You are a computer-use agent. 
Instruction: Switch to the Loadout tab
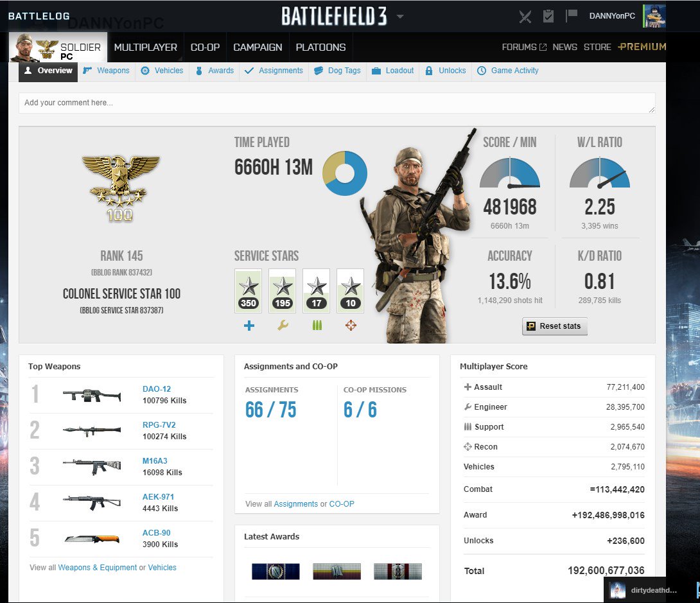[393, 71]
